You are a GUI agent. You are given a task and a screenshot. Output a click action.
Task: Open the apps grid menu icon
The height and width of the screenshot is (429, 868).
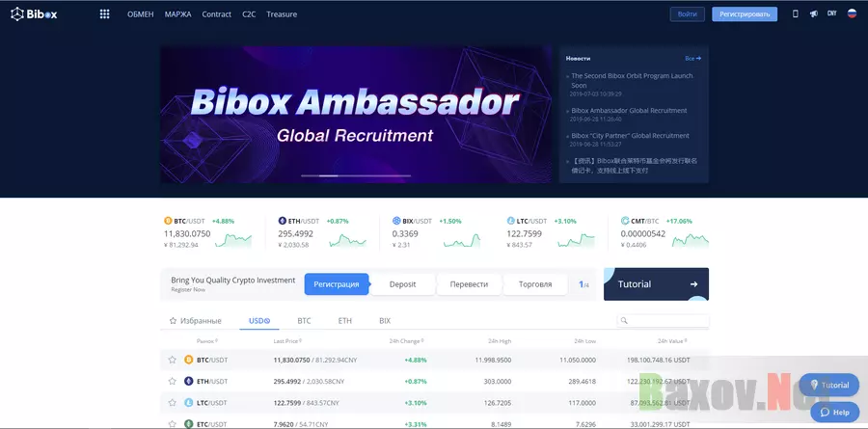click(x=104, y=14)
